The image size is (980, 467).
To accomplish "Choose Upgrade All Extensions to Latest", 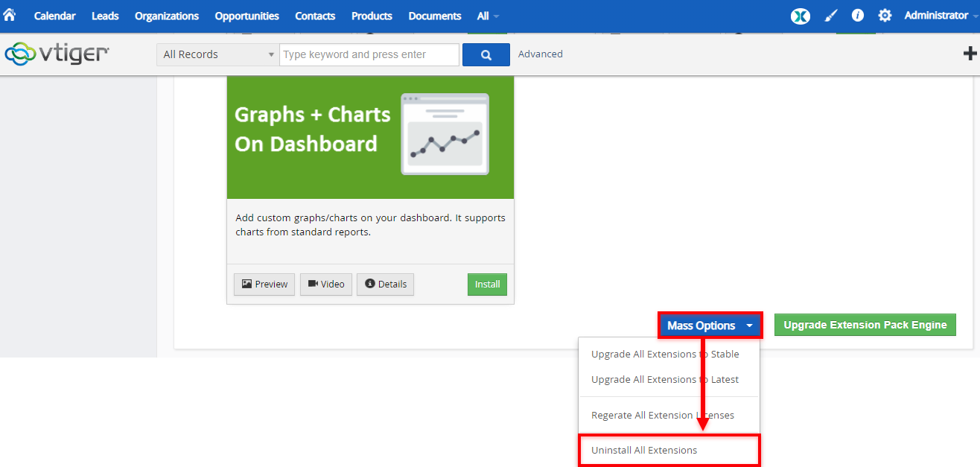I will pos(666,380).
